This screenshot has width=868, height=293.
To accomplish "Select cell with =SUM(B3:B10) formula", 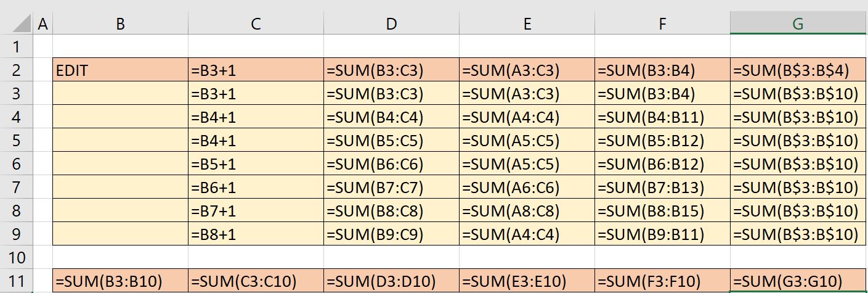I will tap(120, 281).
